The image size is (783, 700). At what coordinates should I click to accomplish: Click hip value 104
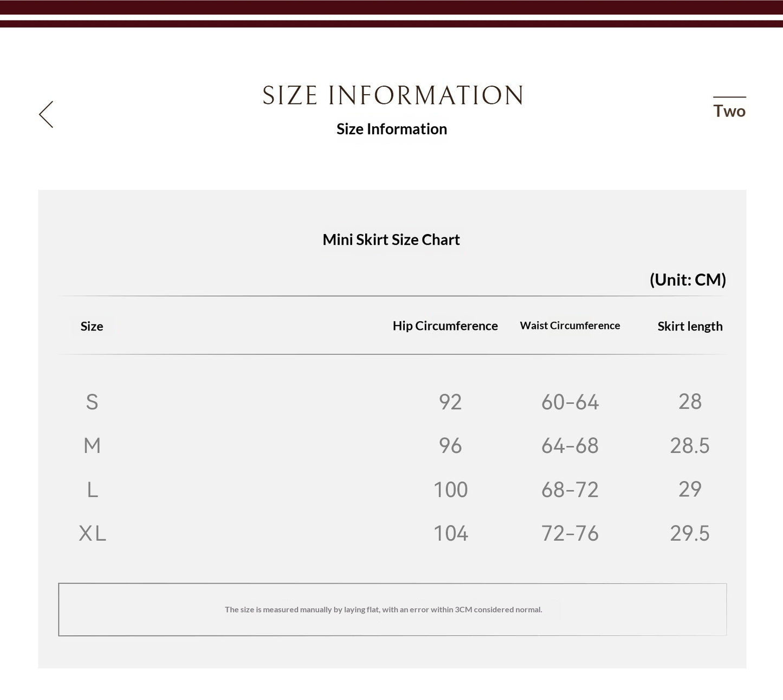(450, 534)
